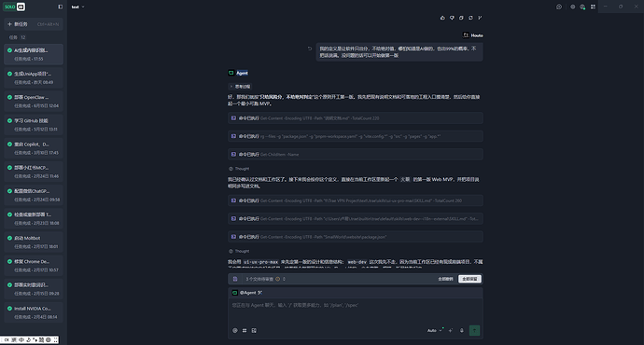Open the layout grid icon in title bar

coord(593,7)
